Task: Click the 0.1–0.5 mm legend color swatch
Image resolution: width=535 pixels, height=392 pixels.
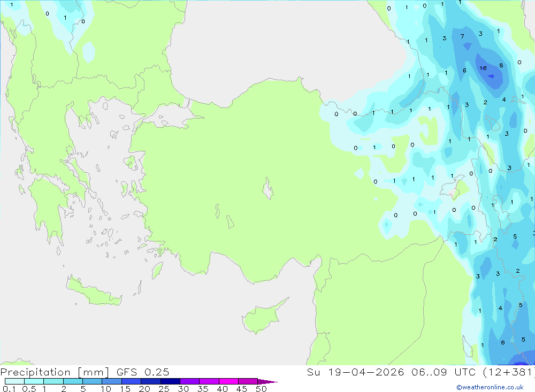Action: pyautogui.click(x=14, y=381)
